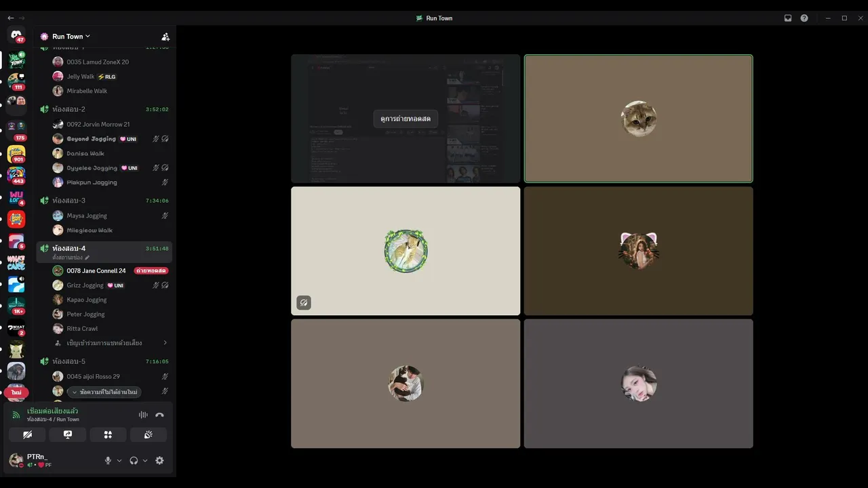
Task: Open the PTRn_ user profile panel
Action: click(x=41, y=460)
